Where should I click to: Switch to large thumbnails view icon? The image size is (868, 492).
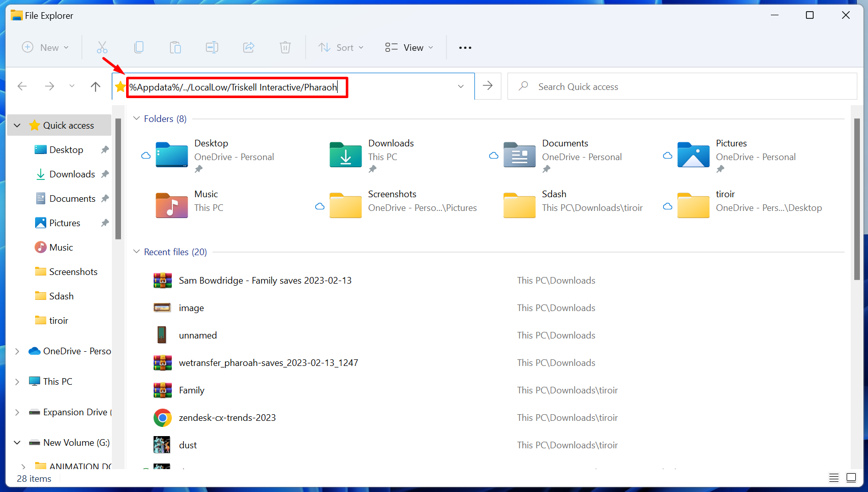(x=851, y=478)
